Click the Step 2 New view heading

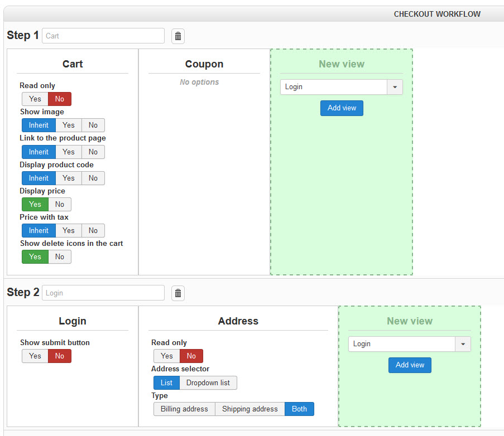pos(410,321)
